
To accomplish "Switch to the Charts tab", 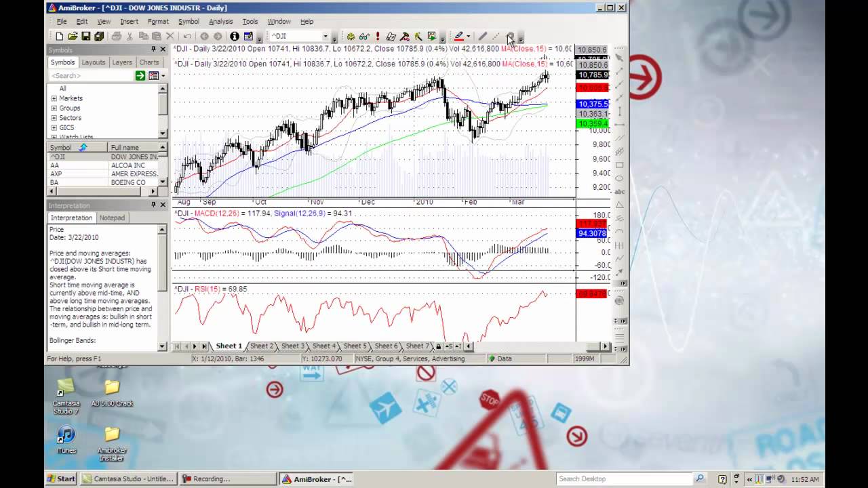I will (x=149, y=62).
